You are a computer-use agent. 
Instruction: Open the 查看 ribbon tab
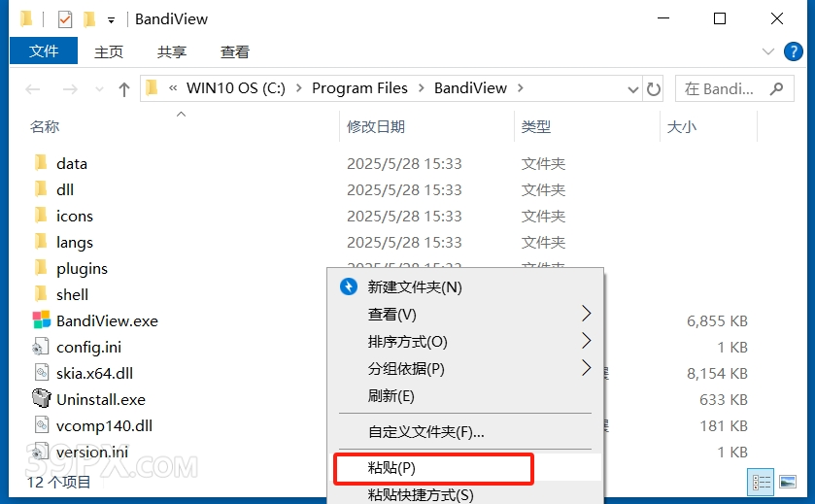point(234,51)
